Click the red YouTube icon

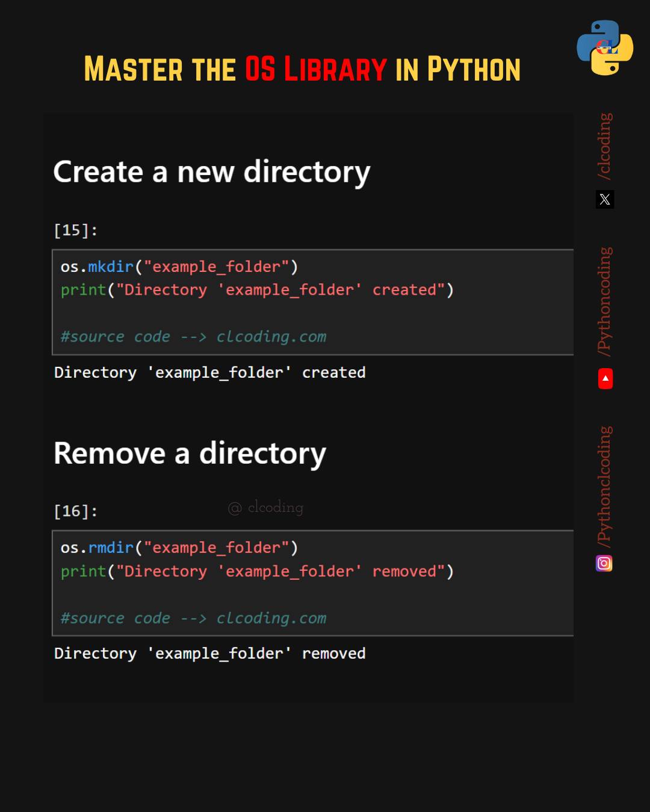[x=605, y=379]
